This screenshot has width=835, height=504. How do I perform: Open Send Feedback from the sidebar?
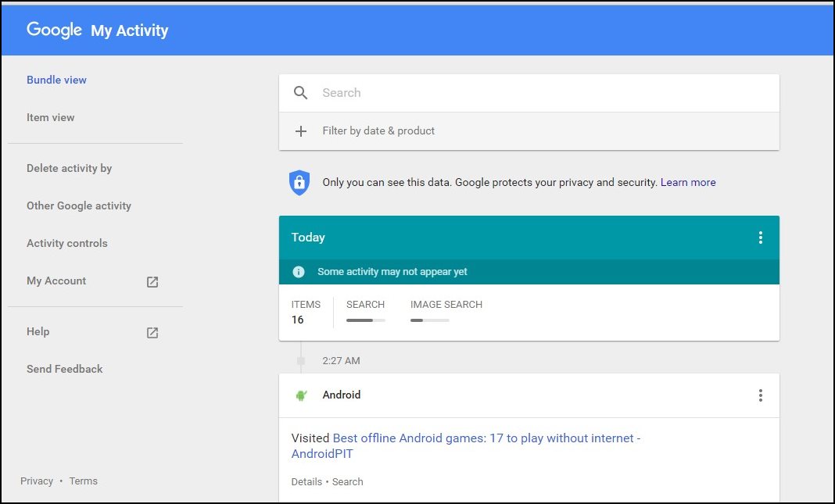pyautogui.click(x=64, y=369)
